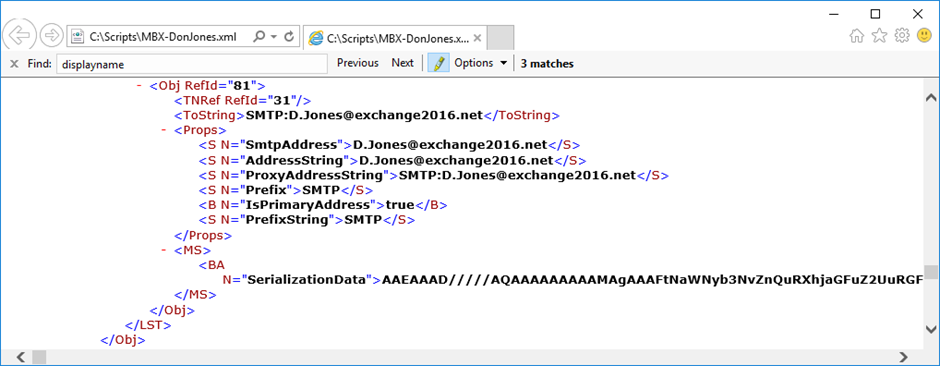940x366 pixels.
Task: Close the MBX-DonJones.xml tab
Action: 477,38
